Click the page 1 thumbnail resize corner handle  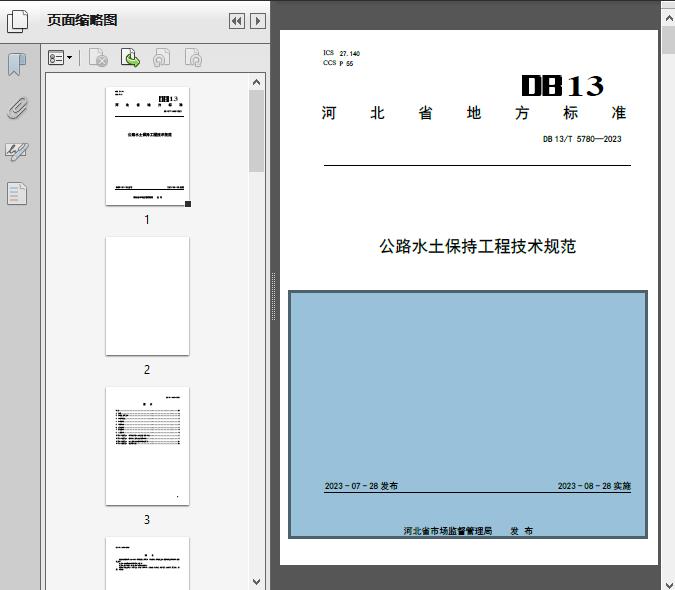coord(188,204)
